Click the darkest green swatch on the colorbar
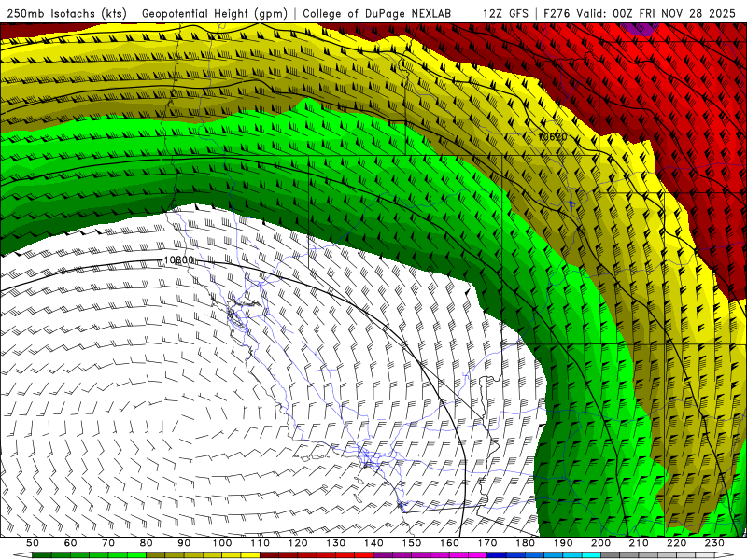The height and width of the screenshot is (560, 747). 42,554
